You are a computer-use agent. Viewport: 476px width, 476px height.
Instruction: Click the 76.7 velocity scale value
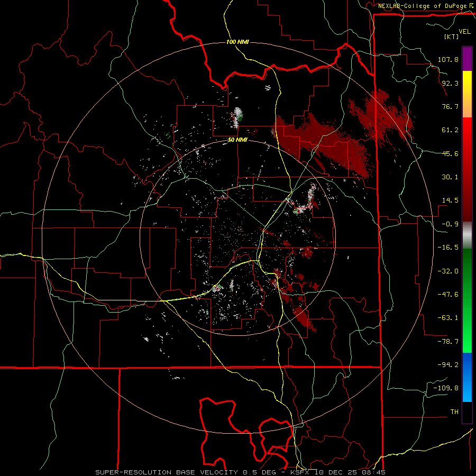(x=450, y=106)
